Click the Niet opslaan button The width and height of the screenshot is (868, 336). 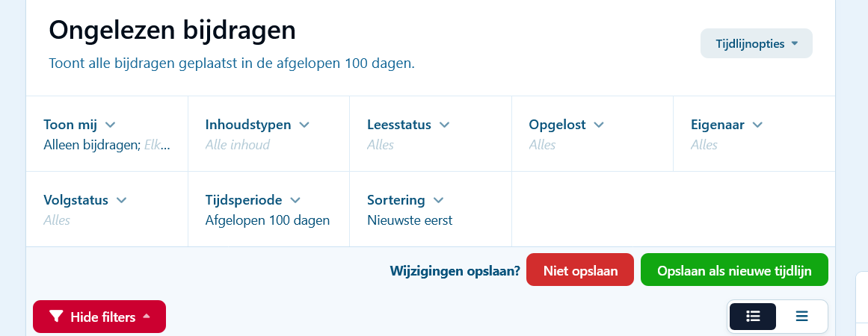pyautogui.click(x=580, y=270)
